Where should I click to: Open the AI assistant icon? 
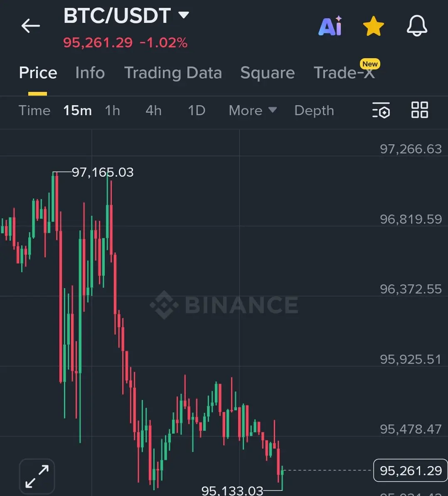[x=330, y=26]
